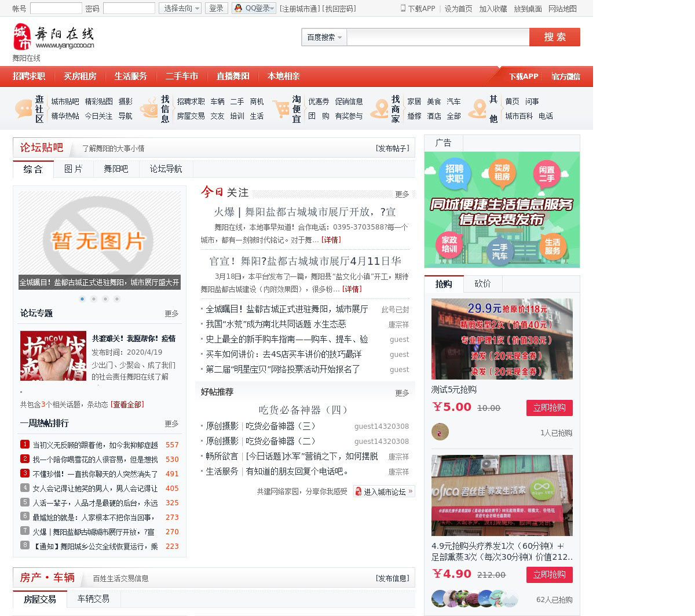Click the 找信息 coffee cup icon
The width and height of the screenshot is (695, 616).
tap(149, 108)
